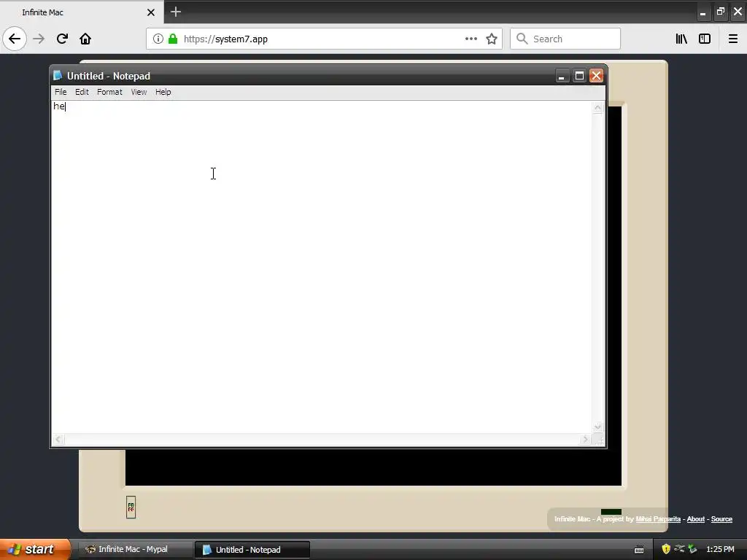Screen dimensions: 747x560
Task: Open the About link
Action: (x=695, y=519)
